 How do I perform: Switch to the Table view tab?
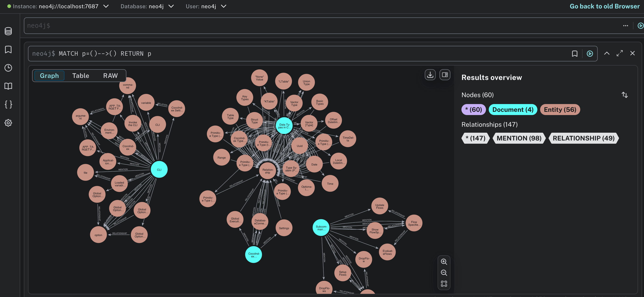click(x=80, y=75)
